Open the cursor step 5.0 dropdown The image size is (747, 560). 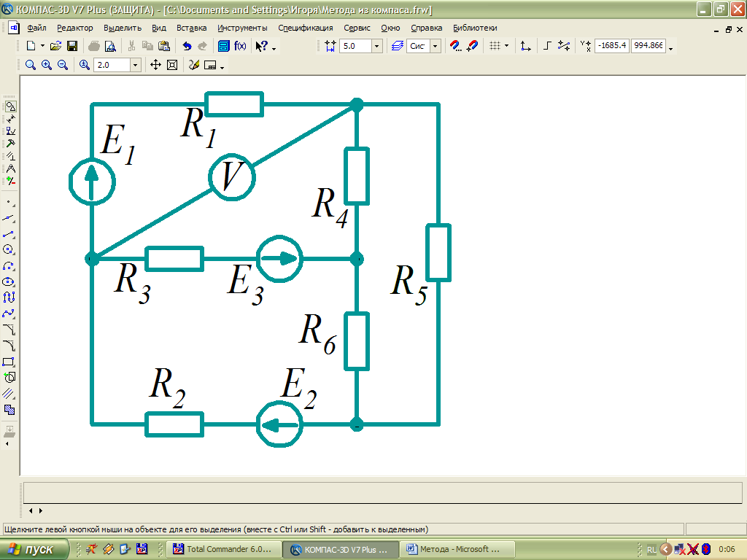pyautogui.click(x=376, y=46)
